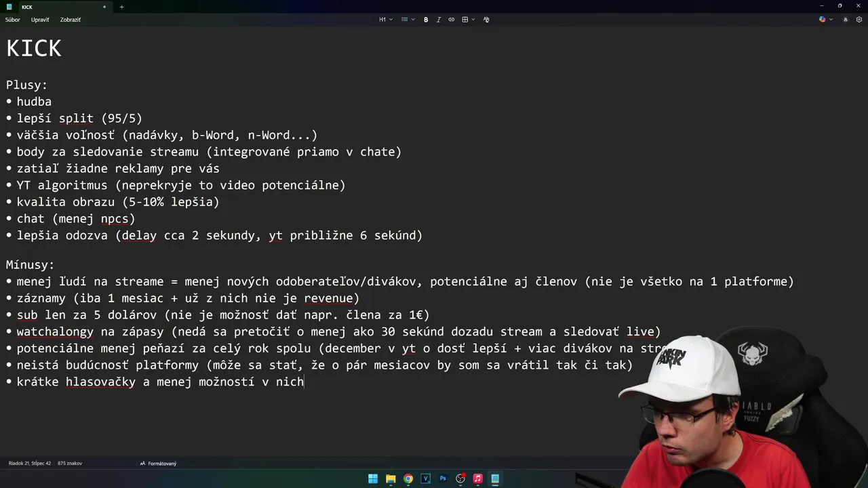
Task: Click the zatiaľ žiadne reklamy pre vás line
Action: [x=118, y=169]
